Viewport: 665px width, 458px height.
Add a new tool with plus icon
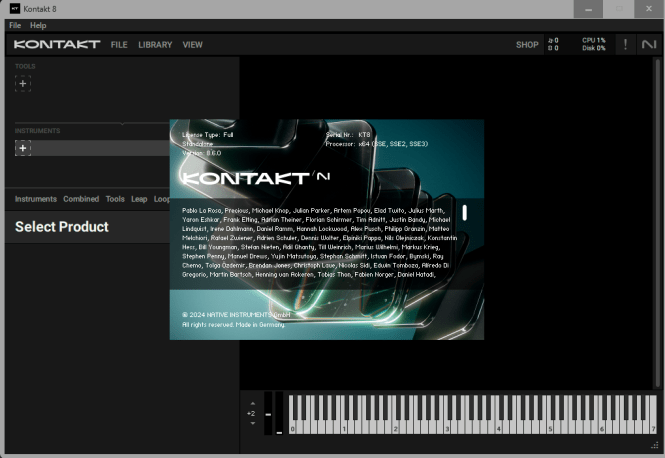[23, 84]
